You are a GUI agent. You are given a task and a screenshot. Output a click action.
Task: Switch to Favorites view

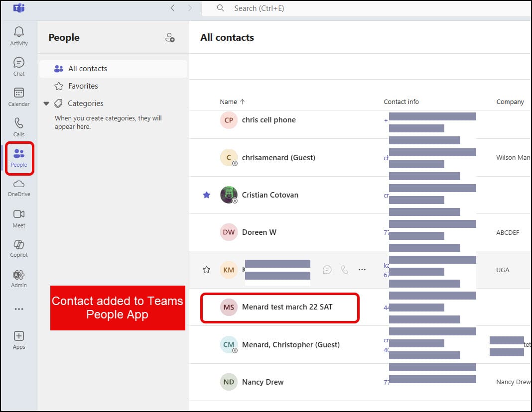(x=83, y=86)
